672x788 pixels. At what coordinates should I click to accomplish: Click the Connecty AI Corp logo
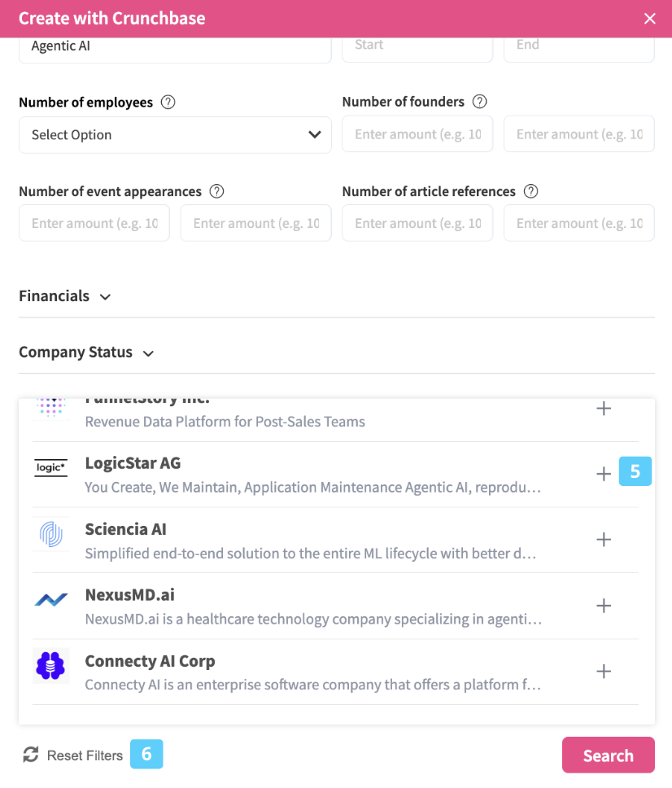tap(50, 666)
